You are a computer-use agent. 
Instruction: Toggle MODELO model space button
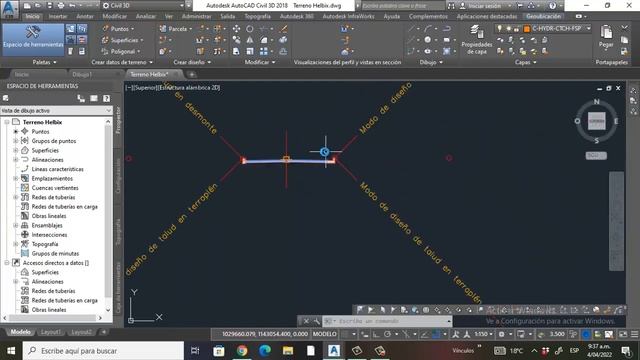point(324,334)
